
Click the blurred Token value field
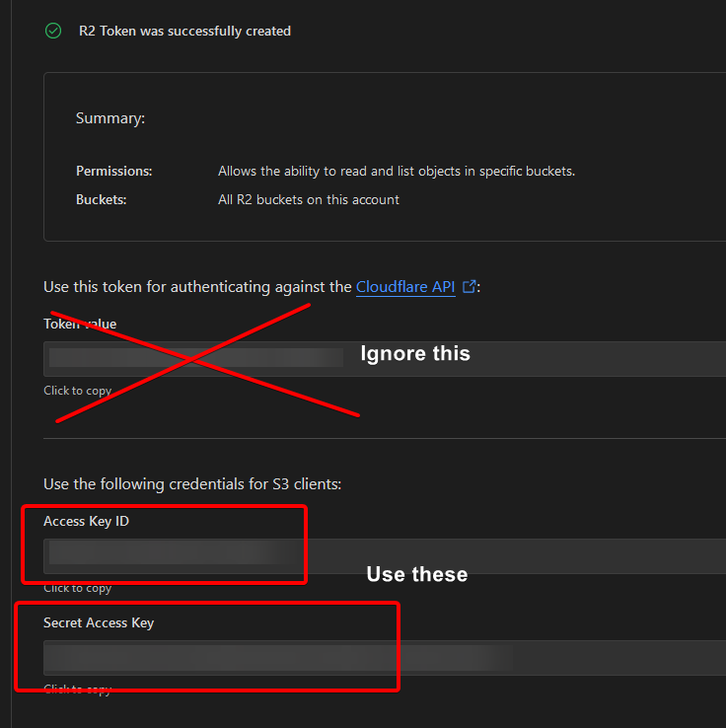pyautogui.click(x=385, y=358)
